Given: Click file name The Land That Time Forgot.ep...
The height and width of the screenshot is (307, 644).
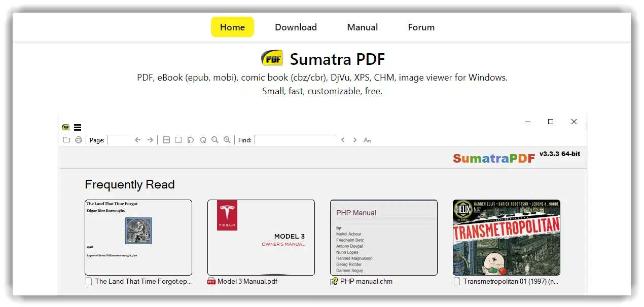Looking at the screenshot, I should [x=144, y=282].
